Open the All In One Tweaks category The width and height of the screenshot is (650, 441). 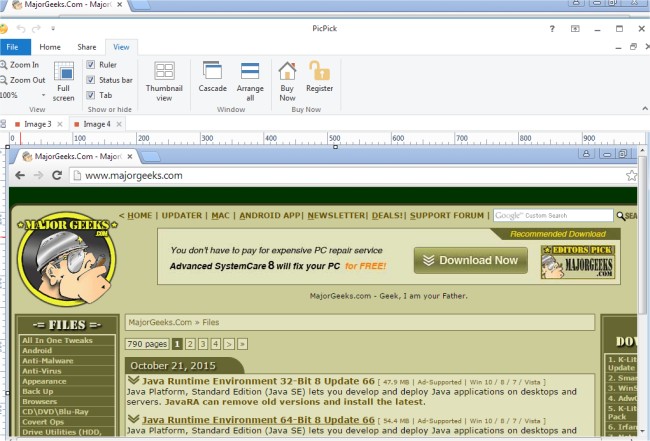click(57, 340)
